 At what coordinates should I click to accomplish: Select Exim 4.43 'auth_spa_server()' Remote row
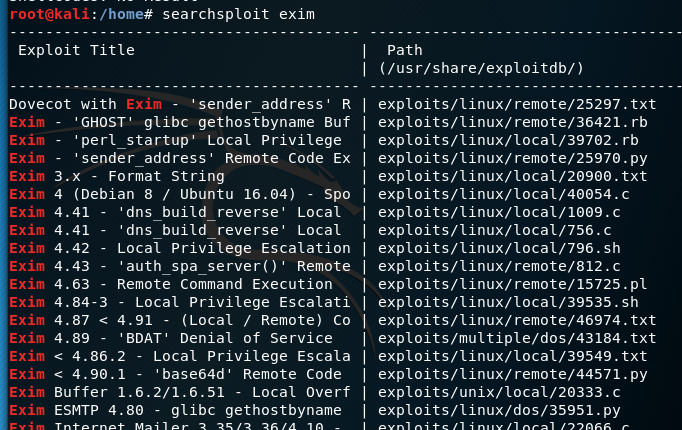click(180, 266)
